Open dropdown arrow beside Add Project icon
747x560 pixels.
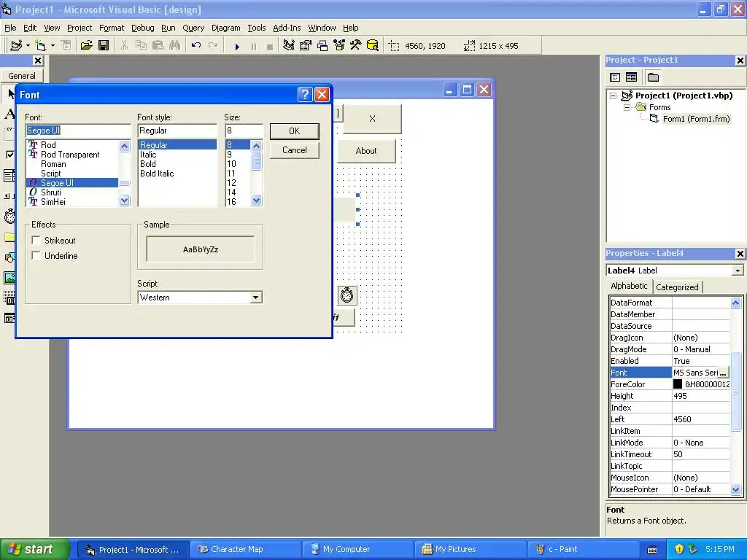tap(28, 46)
